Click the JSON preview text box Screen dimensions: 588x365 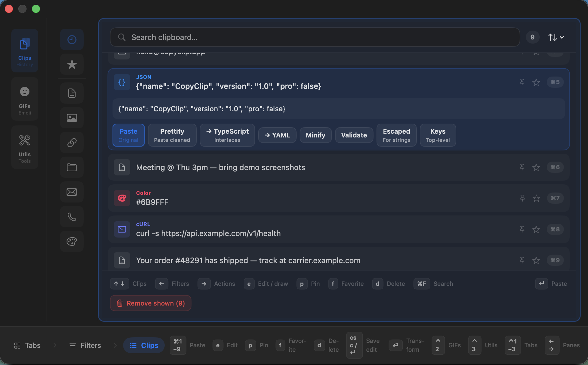click(x=338, y=109)
